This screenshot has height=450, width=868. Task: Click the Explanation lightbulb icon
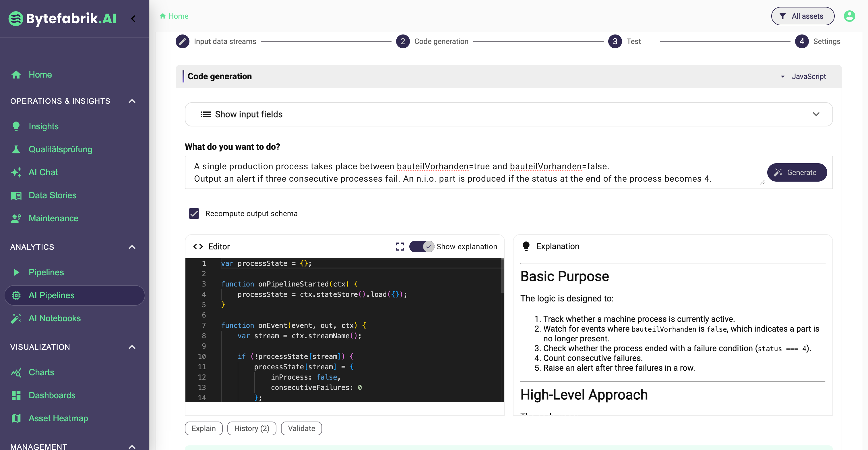(526, 246)
